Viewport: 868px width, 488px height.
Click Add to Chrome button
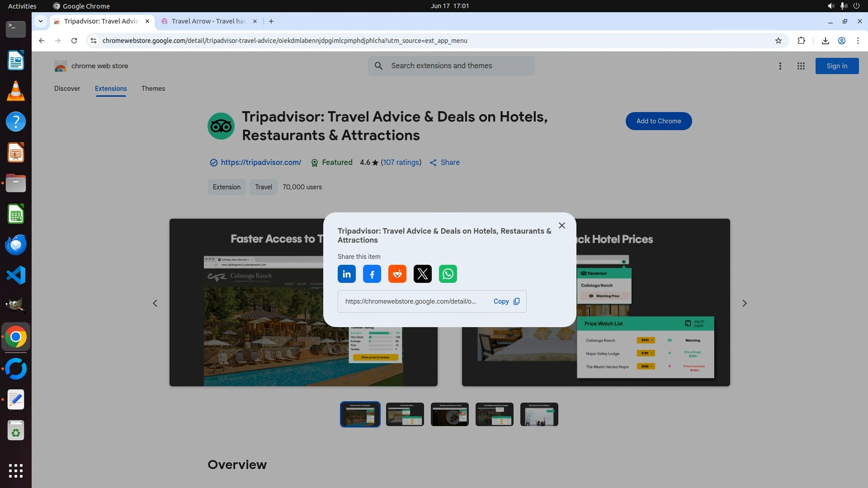point(659,121)
